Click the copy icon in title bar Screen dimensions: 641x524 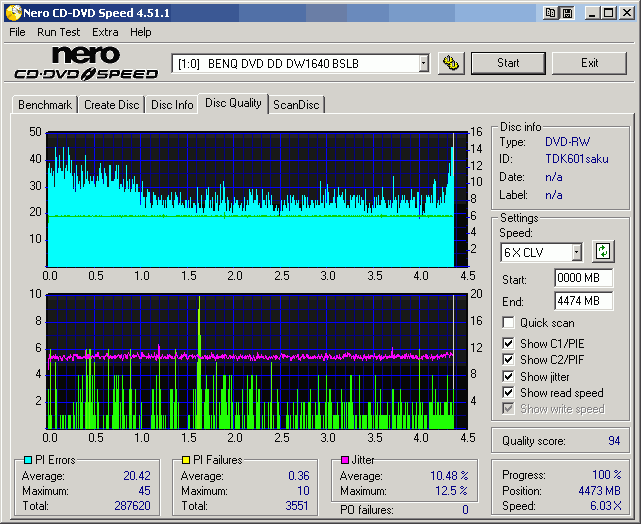tap(551, 12)
